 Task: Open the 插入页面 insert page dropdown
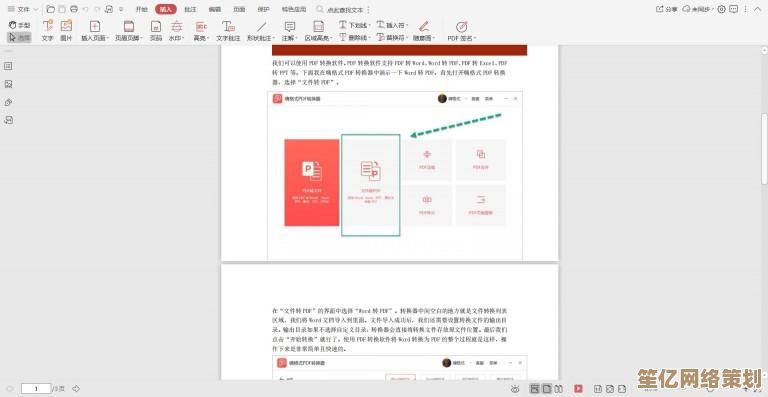tap(95, 31)
